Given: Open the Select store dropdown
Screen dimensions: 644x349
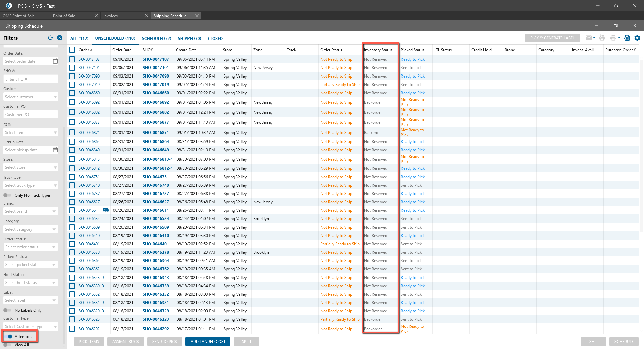Looking at the screenshot, I should [31, 167].
